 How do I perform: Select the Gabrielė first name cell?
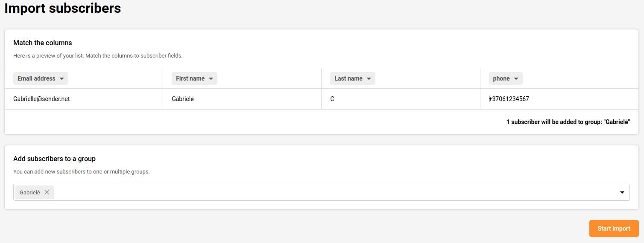pos(183,99)
